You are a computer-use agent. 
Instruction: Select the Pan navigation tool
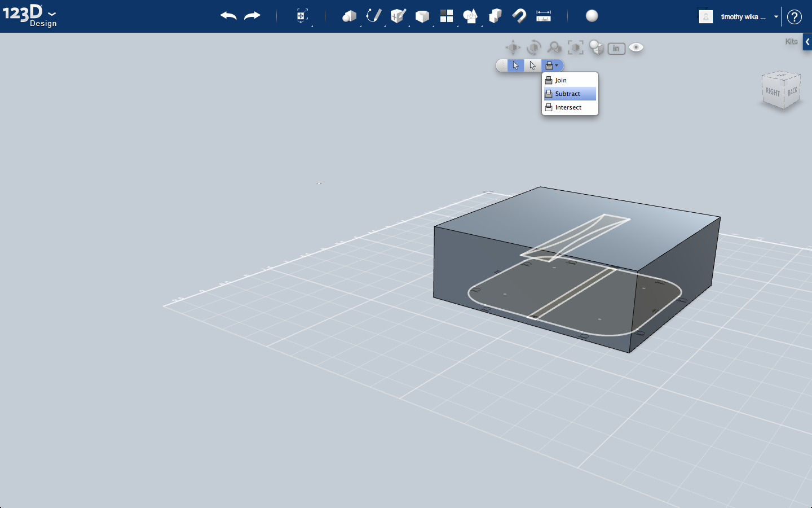pos(513,48)
